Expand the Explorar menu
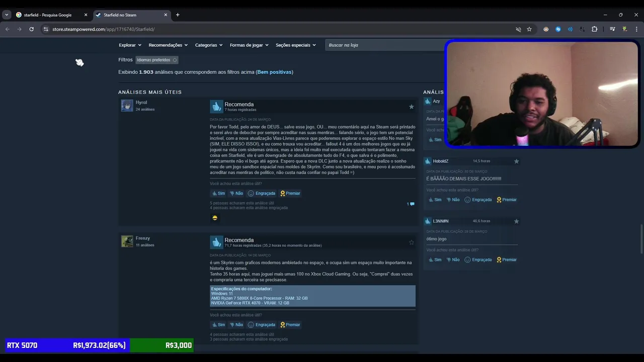The image size is (644, 362). (130, 45)
